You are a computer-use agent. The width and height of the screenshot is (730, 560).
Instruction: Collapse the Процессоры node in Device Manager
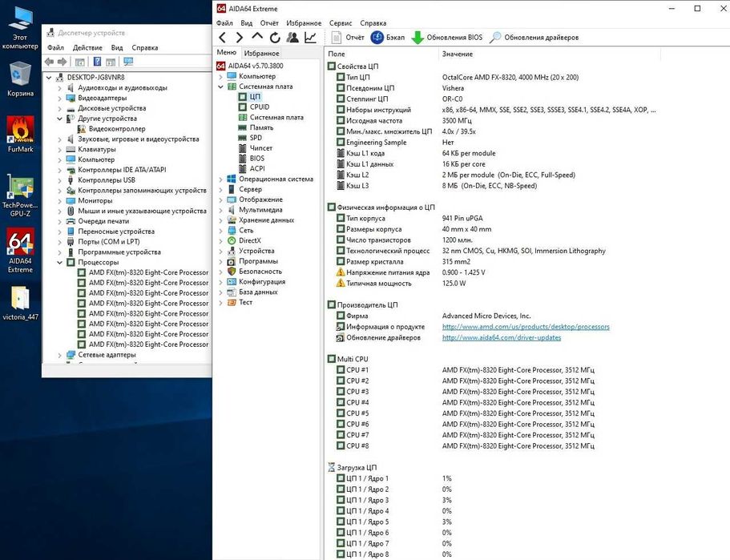pos(60,262)
